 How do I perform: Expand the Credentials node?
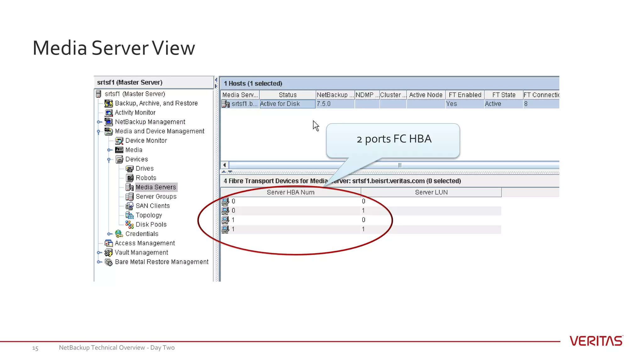(x=109, y=234)
